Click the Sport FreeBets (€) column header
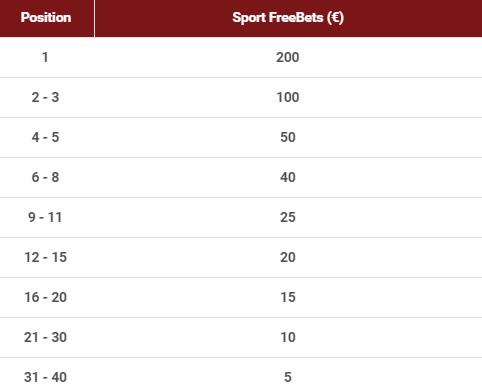The width and height of the screenshot is (482, 392). [288, 18]
